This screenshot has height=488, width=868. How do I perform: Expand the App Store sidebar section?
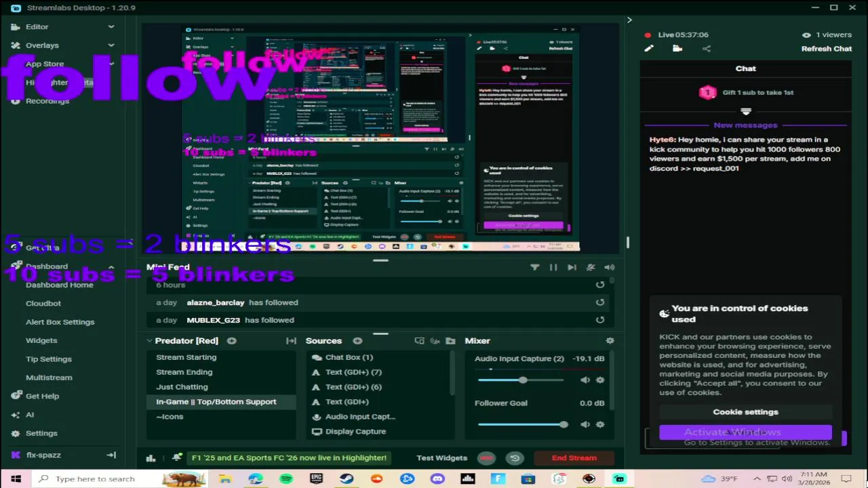pyautogui.click(x=111, y=64)
